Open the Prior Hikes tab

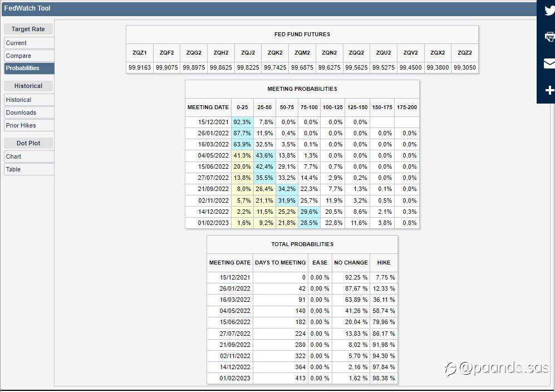pos(29,125)
